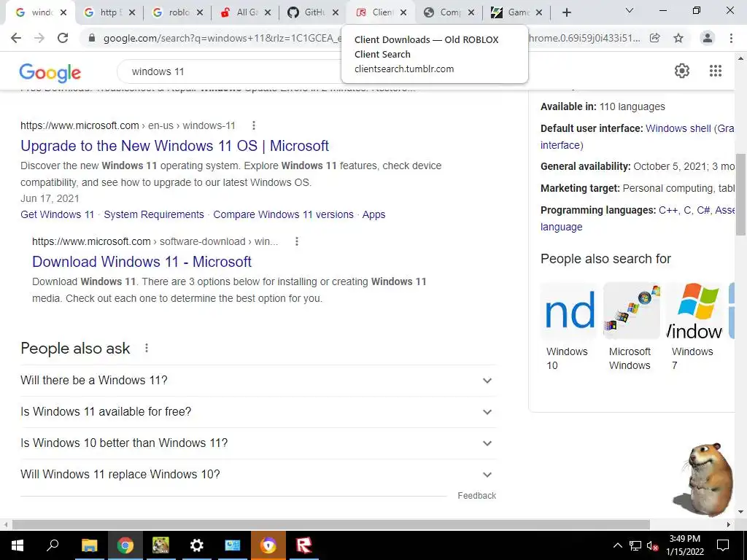The width and height of the screenshot is (747, 560).
Task: Open 'Download Windows 11 - Microsoft' result
Action: pos(142,262)
